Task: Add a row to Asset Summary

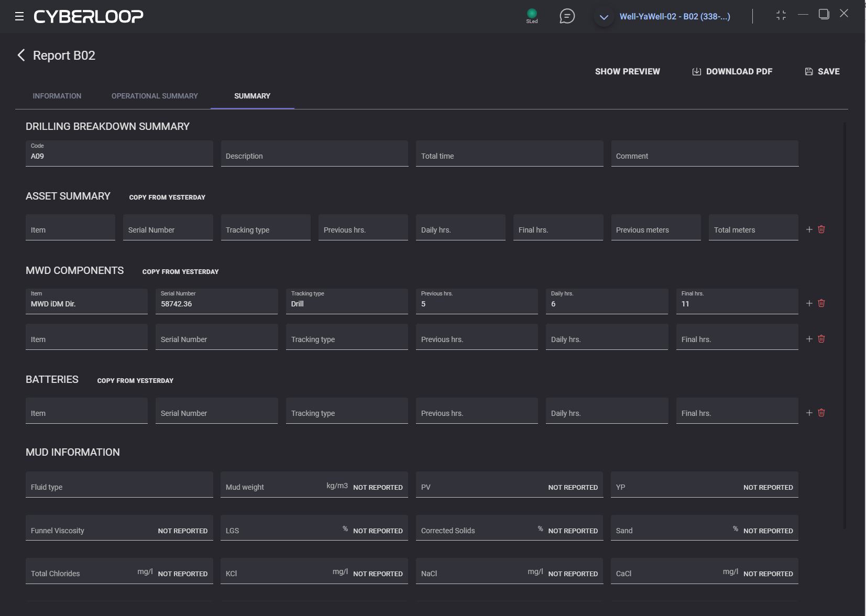Action: (809, 229)
